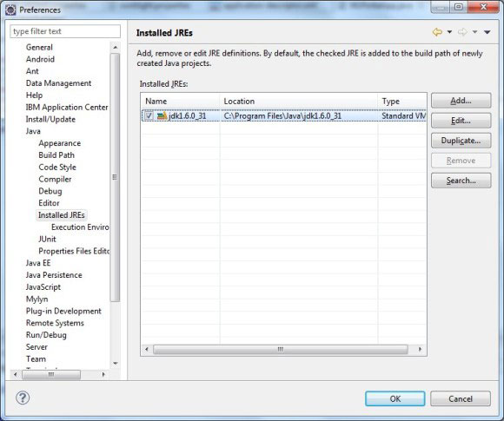Click the Search... button

click(461, 181)
